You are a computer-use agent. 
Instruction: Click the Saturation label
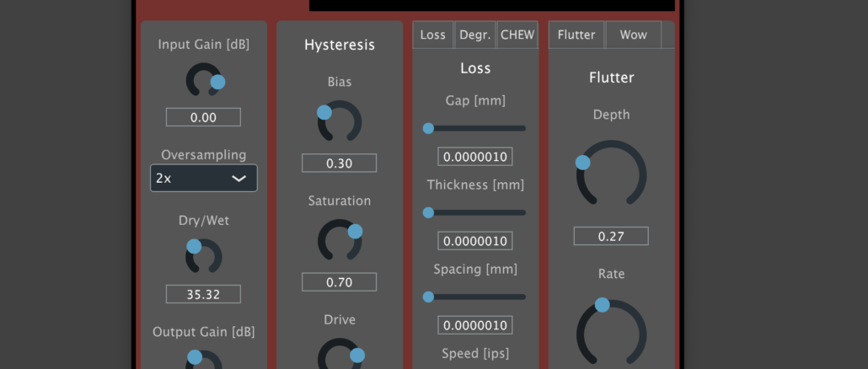coord(340,201)
